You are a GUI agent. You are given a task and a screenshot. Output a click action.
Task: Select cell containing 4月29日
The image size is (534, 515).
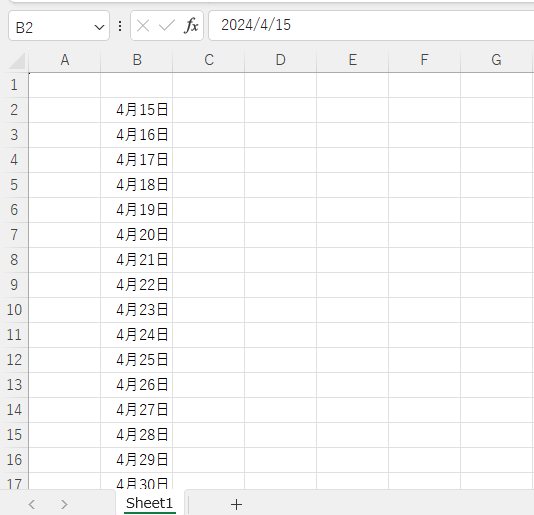(137, 460)
